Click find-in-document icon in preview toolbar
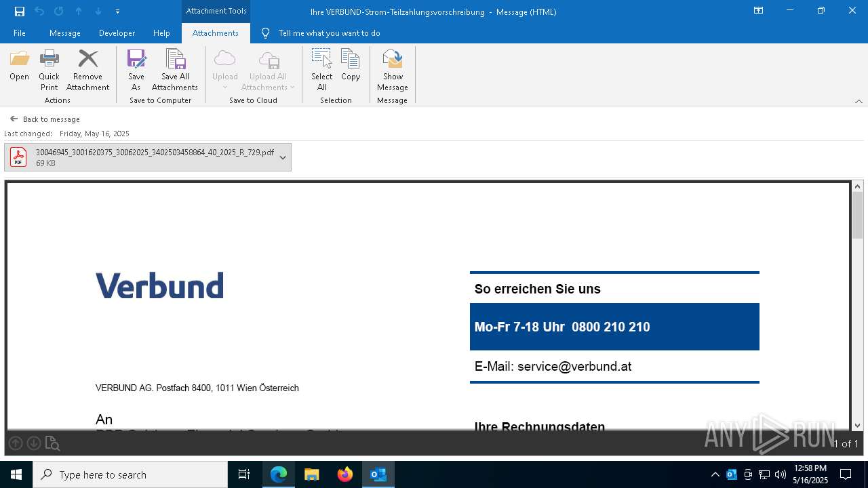 click(53, 443)
